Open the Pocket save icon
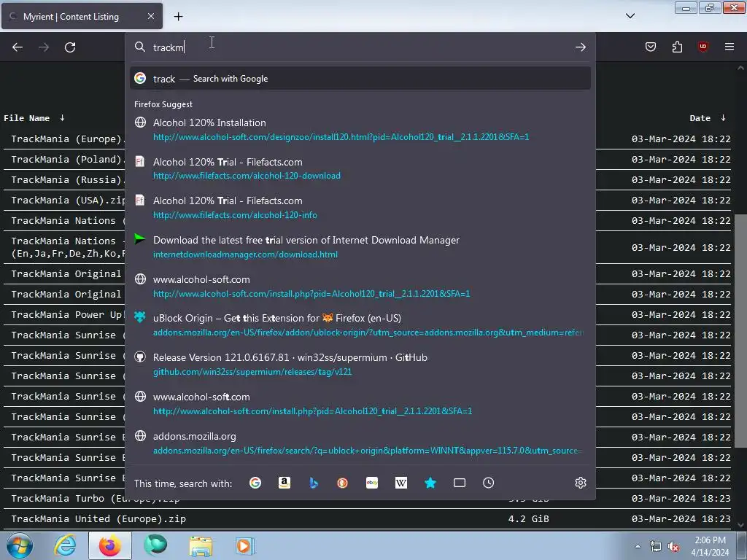This screenshot has height=560, width=747. pyautogui.click(x=651, y=47)
